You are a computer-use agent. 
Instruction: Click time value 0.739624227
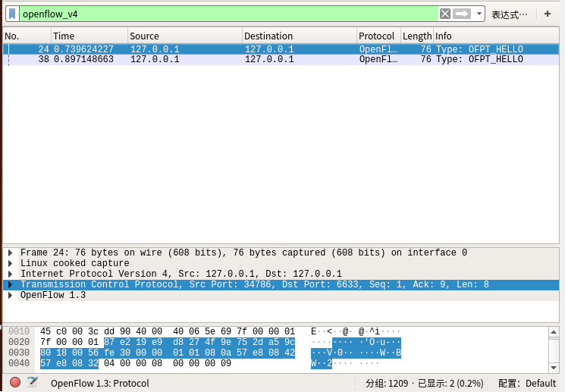(x=83, y=49)
